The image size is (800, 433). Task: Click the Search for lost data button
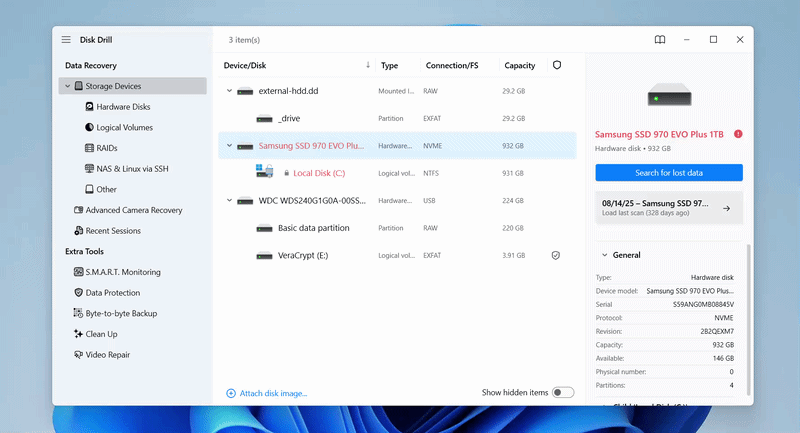click(669, 173)
